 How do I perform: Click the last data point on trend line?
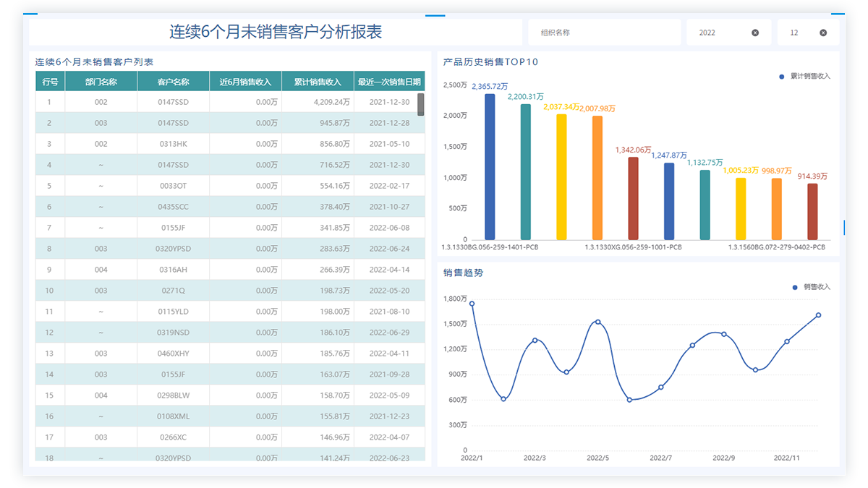pyautogui.click(x=818, y=315)
